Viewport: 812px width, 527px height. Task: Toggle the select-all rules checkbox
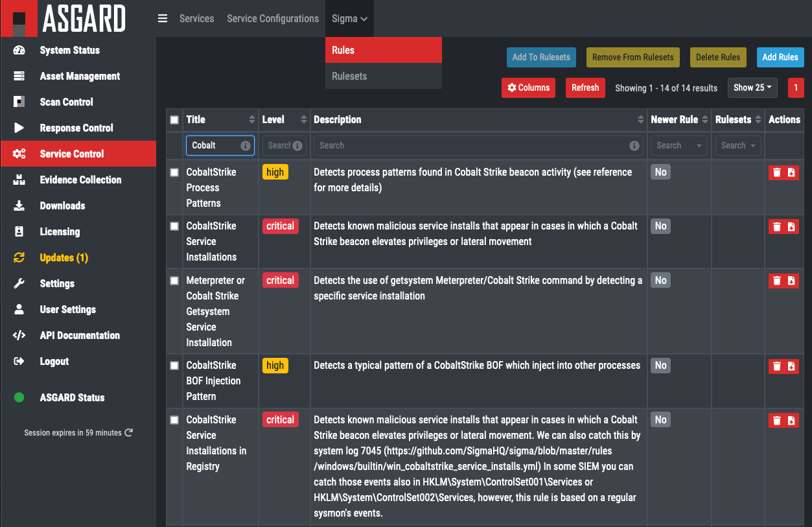174,120
